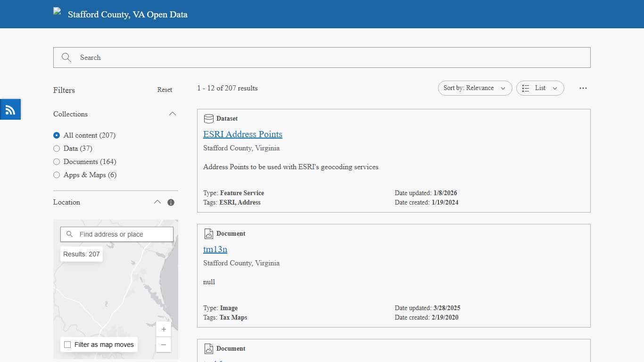Enable Filter as map moves checkbox
644x362 pixels.
pyautogui.click(x=67, y=345)
